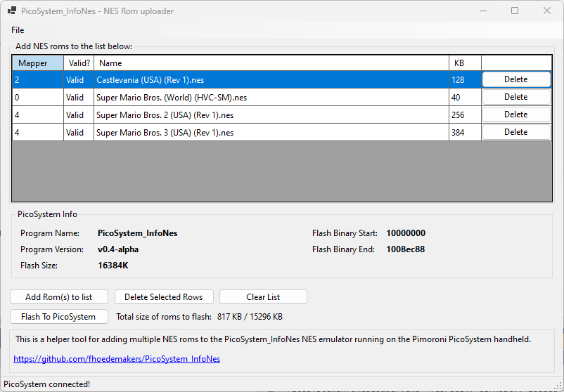Select Super Mario Bros. 3 (USA) (Rev 1).nes cell

coord(271,133)
